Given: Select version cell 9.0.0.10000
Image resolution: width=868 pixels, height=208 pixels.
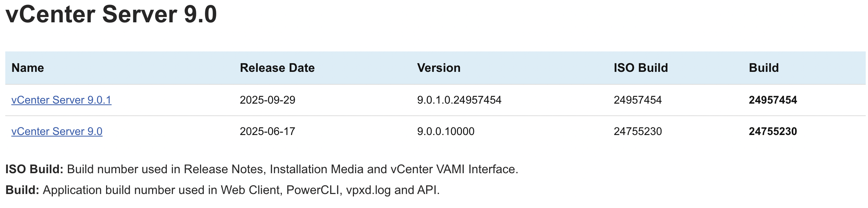Looking at the screenshot, I should [445, 131].
